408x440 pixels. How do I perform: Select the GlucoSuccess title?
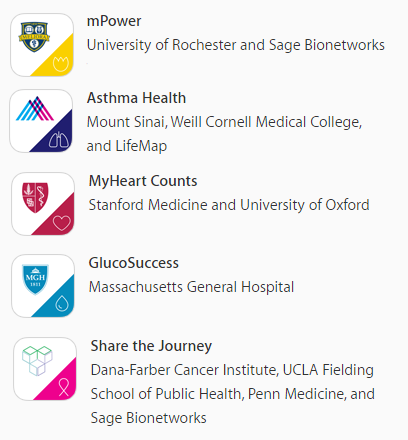(x=134, y=263)
